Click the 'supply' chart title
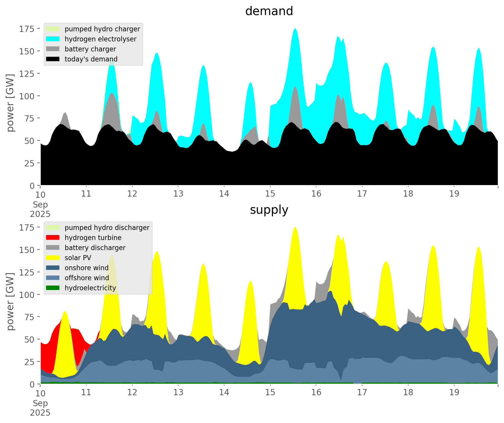Viewport: 504px width, 423px height. 269,210
